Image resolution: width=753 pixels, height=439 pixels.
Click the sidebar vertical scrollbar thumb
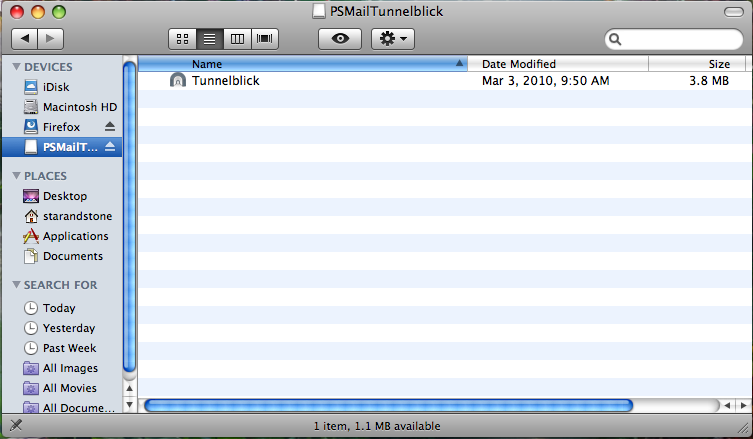129,216
